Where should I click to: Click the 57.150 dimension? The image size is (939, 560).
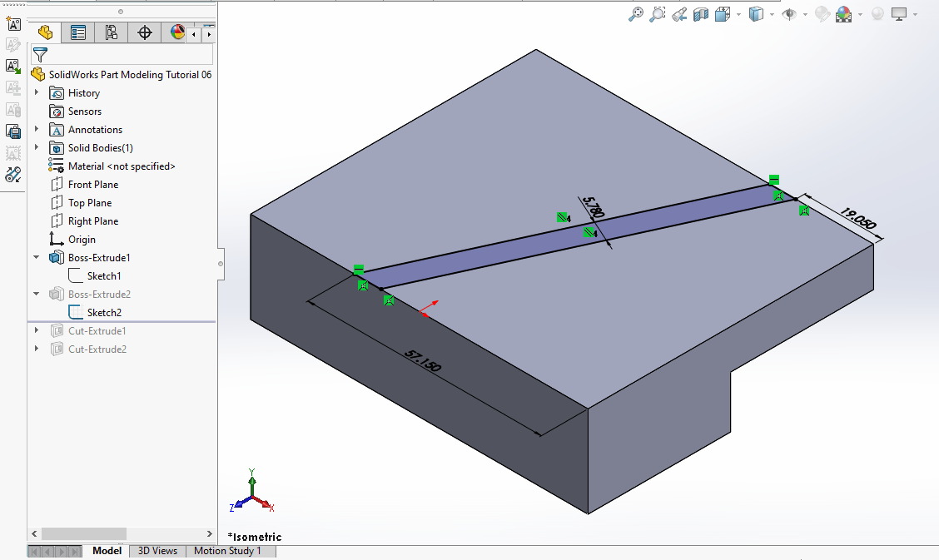coord(423,361)
